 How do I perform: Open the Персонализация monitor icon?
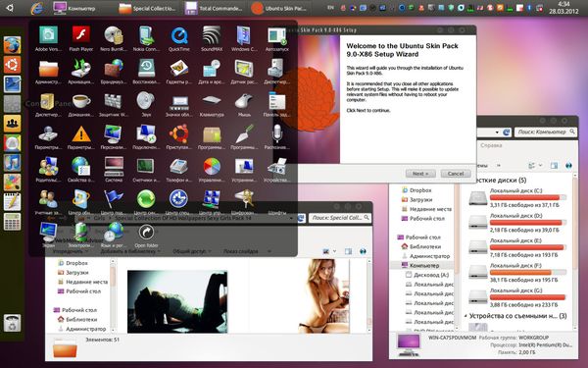tap(114, 136)
